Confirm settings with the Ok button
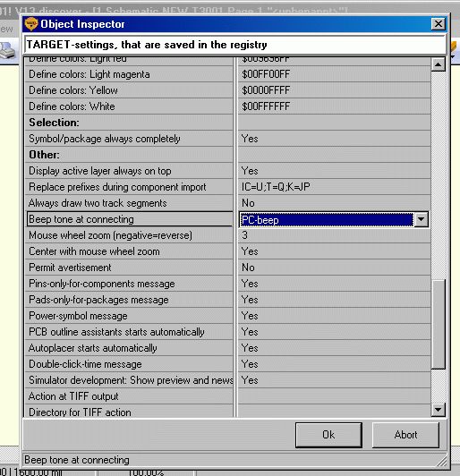This screenshot has height=476, width=460. [328, 435]
